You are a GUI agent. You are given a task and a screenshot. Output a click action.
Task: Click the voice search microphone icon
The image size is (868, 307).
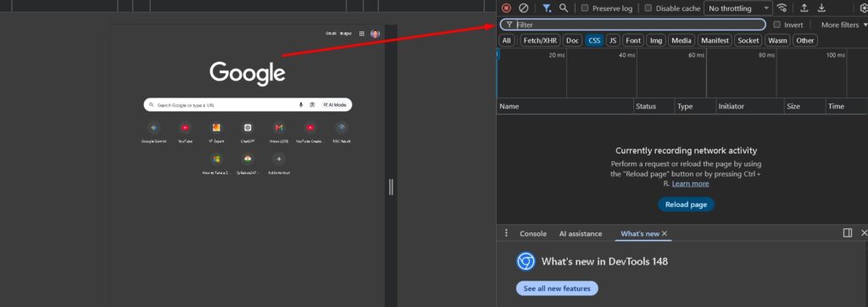click(301, 104)
